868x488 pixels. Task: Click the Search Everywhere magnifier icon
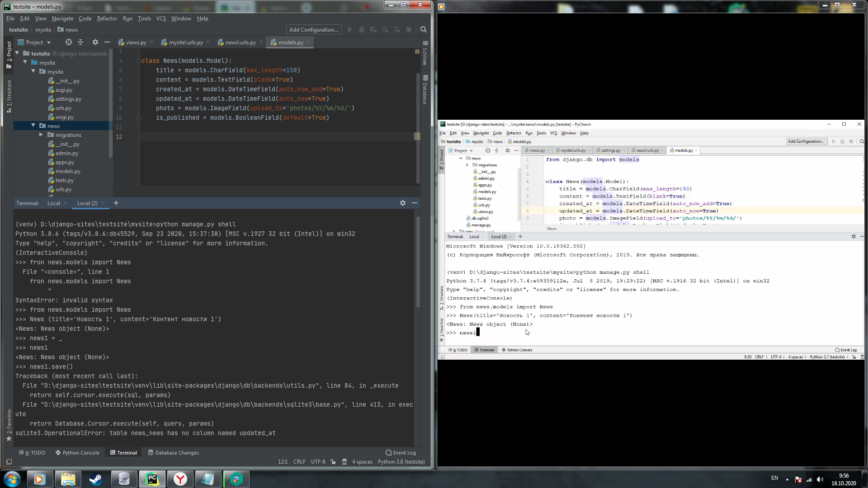(x=424, y=30)
